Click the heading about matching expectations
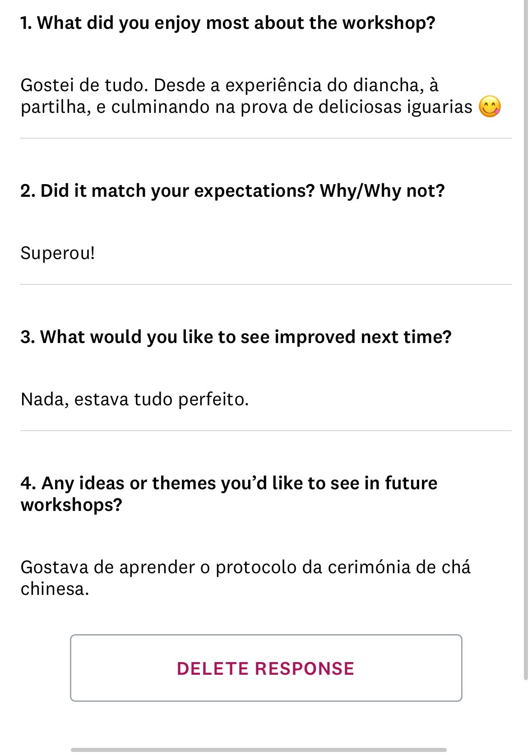 point(233,190)
